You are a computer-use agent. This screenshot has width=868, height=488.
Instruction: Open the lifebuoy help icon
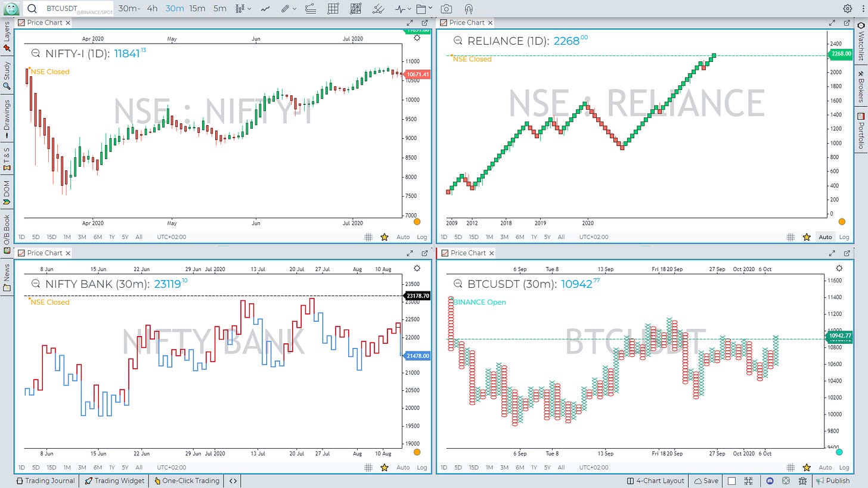pos(786,481)
